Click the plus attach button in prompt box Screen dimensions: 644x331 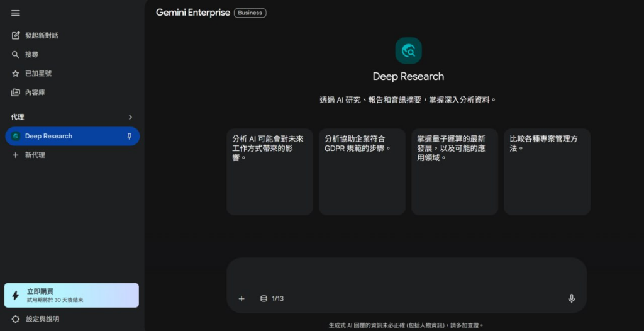[241, 299]
